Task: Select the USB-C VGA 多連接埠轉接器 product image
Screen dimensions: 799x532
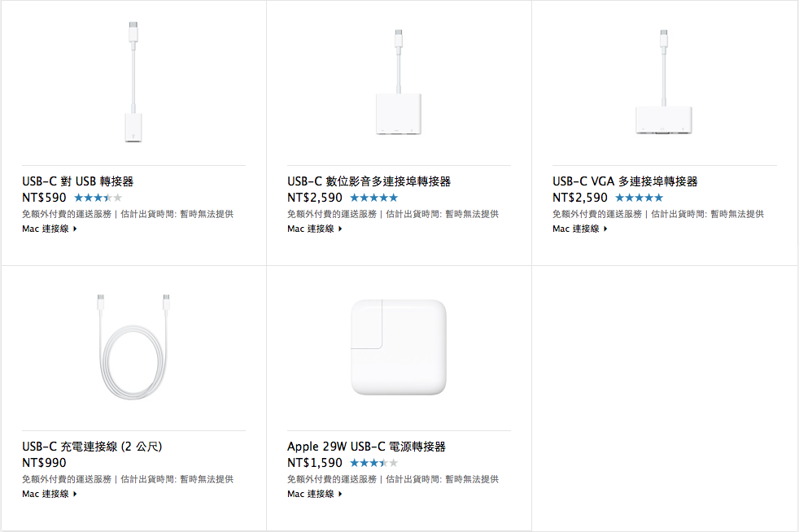Action: (664, 85)
